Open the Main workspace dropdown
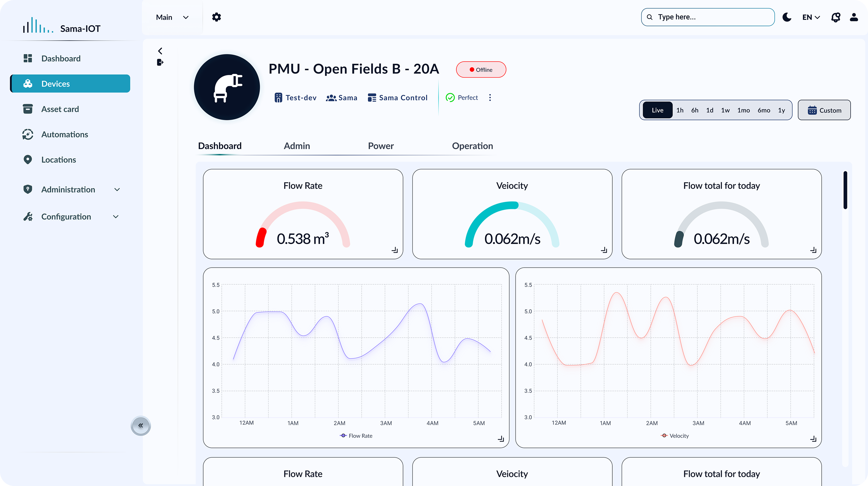Viewport: 868px width, 486px height. pos(172,17)
